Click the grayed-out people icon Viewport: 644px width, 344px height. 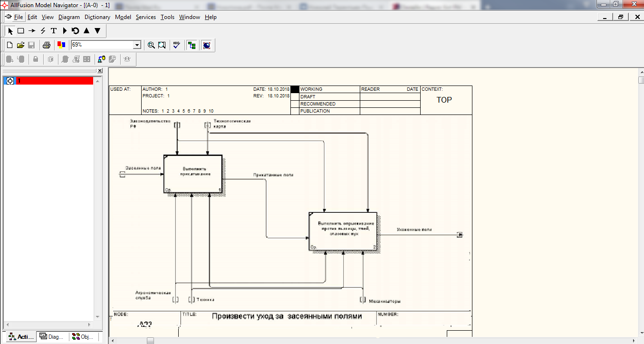click(127, 59)
